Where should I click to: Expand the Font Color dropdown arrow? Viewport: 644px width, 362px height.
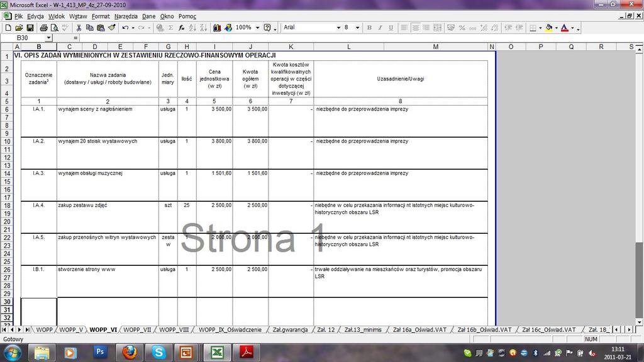click(x=572, y=28)
